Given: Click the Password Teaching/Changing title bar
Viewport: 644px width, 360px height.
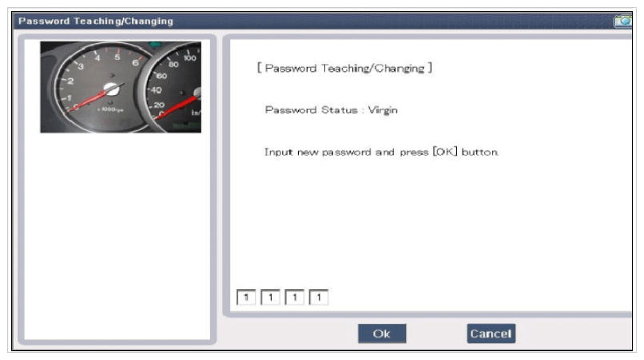Looking at the screenshot, I should [x=312, y=21].
